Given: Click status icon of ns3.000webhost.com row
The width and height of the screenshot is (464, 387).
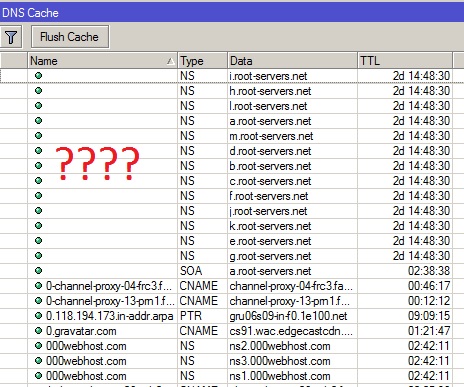Looking at the screenshot, I should click(x=38, y=361).
